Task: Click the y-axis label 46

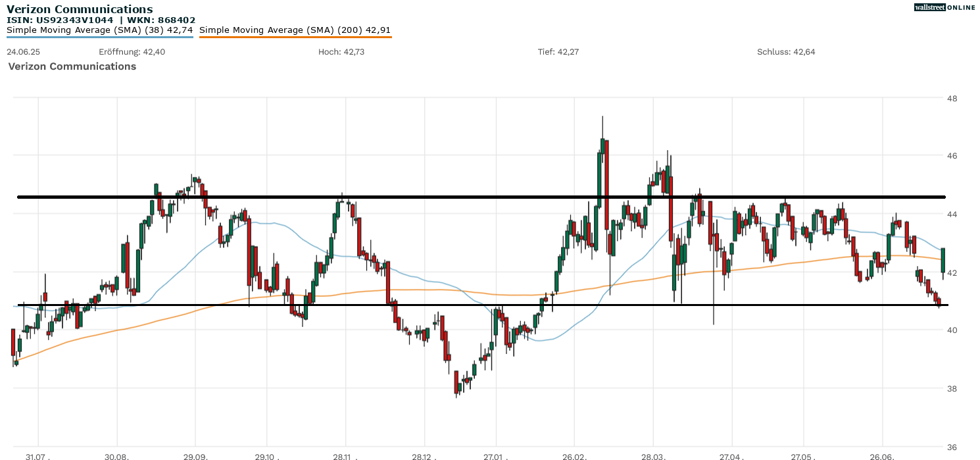Action: (952, 156)
